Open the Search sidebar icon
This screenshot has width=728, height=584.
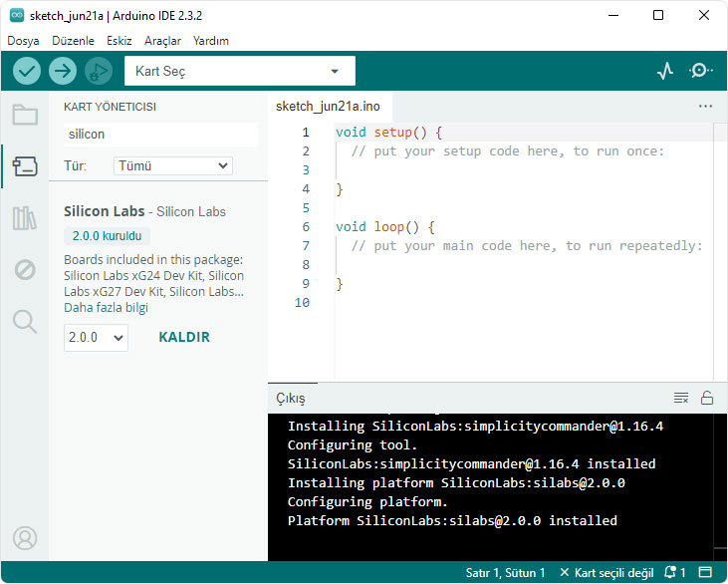(25, 322)
